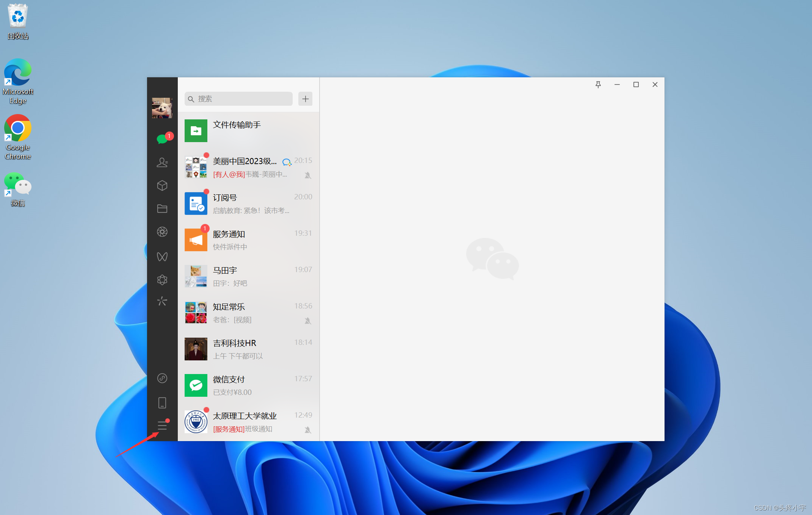Open the chat files folder icon
The width and height of the screenshot is (812, 515).
[x=162, y=208]
